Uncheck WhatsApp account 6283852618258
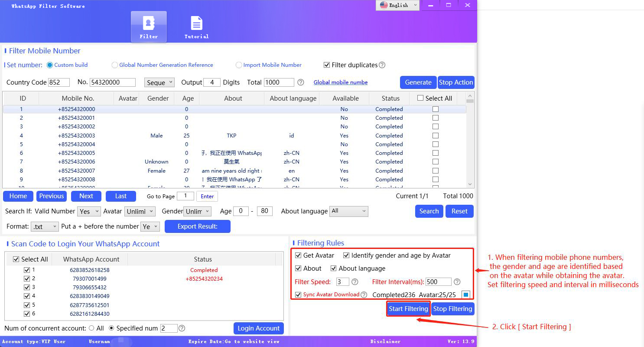 [x=27, y=270]
